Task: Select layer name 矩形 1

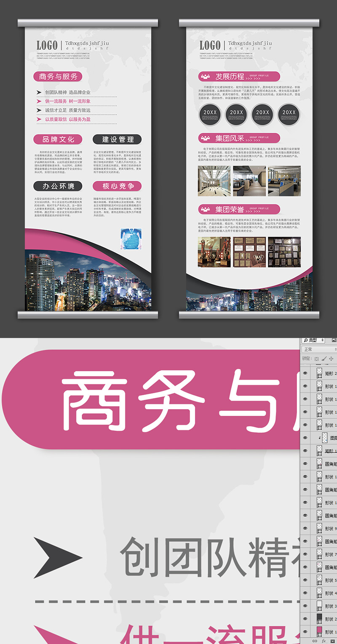Action: [331, 451]
